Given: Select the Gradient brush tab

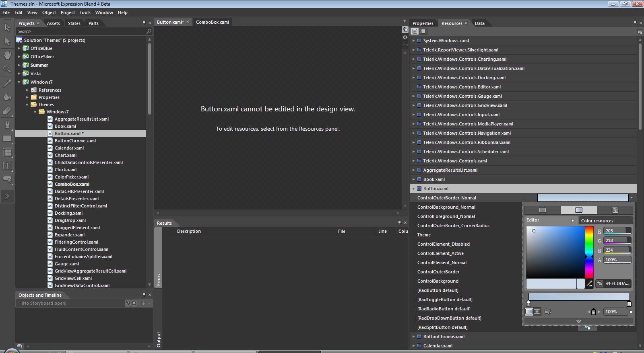Looking at the screenshot, I should (579, 210).
